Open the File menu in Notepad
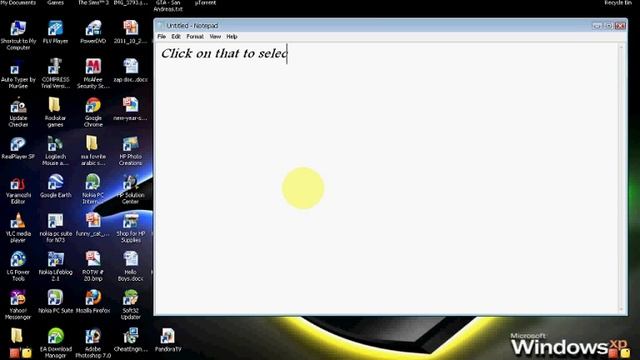640x360 pixels. click(x=162, y=36)
